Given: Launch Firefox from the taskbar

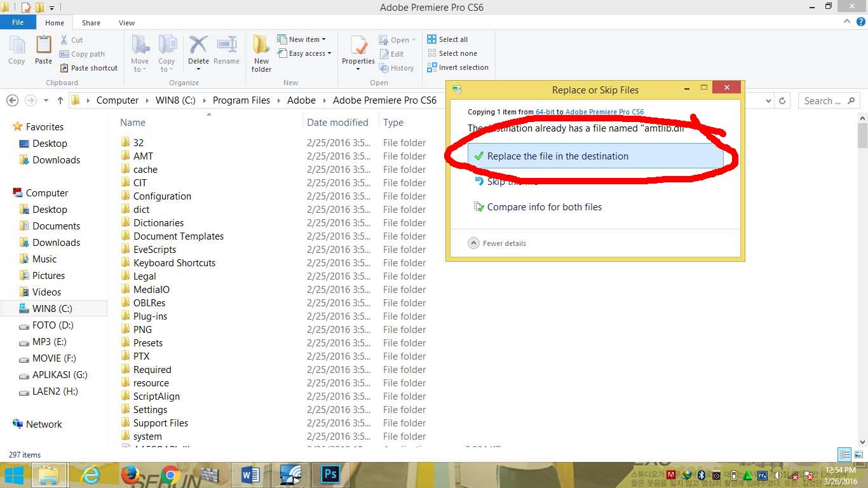Looking at the screenshot, I should 130,475.
